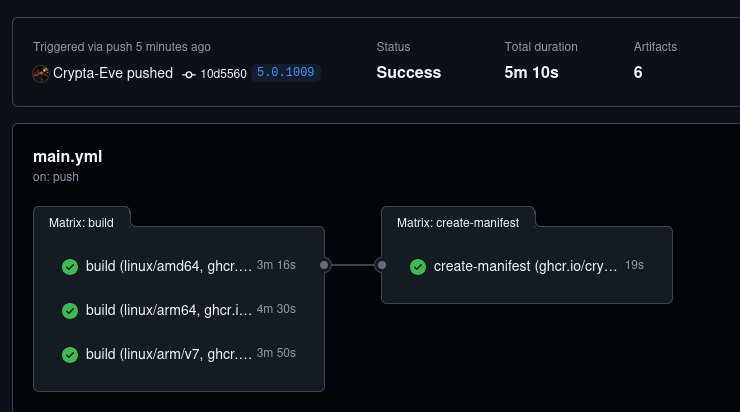This screenshot has width=740, height=412.
Task: Select the Matrix: build tab header
Action: click(81, 223)
